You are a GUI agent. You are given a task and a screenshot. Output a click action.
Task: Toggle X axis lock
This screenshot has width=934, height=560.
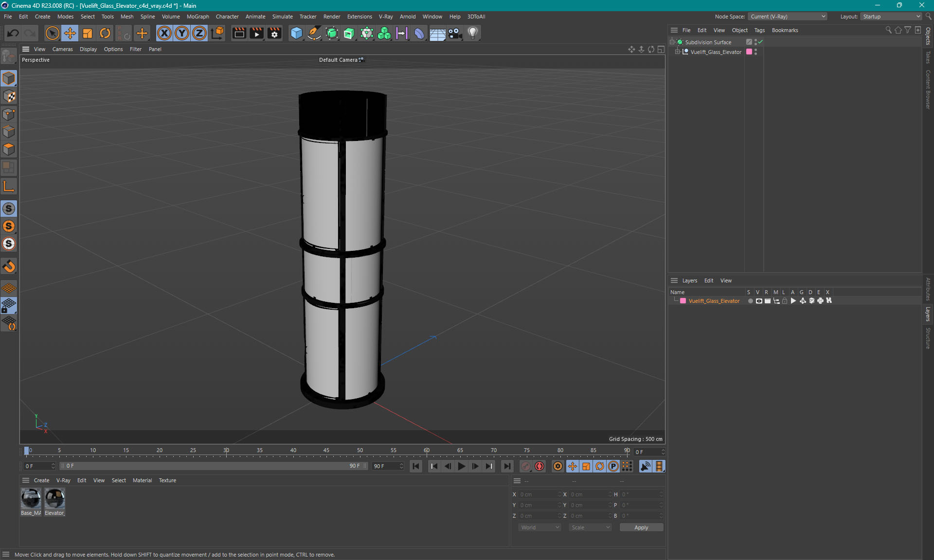164,33
